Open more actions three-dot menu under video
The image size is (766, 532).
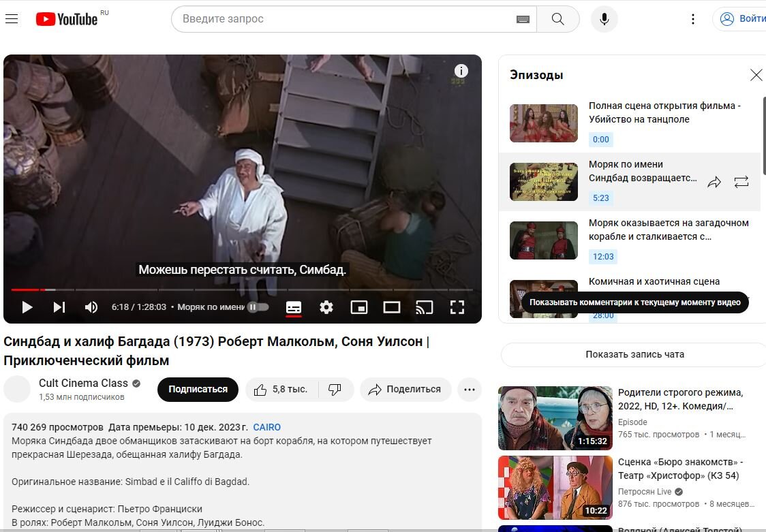pos(470,390)
